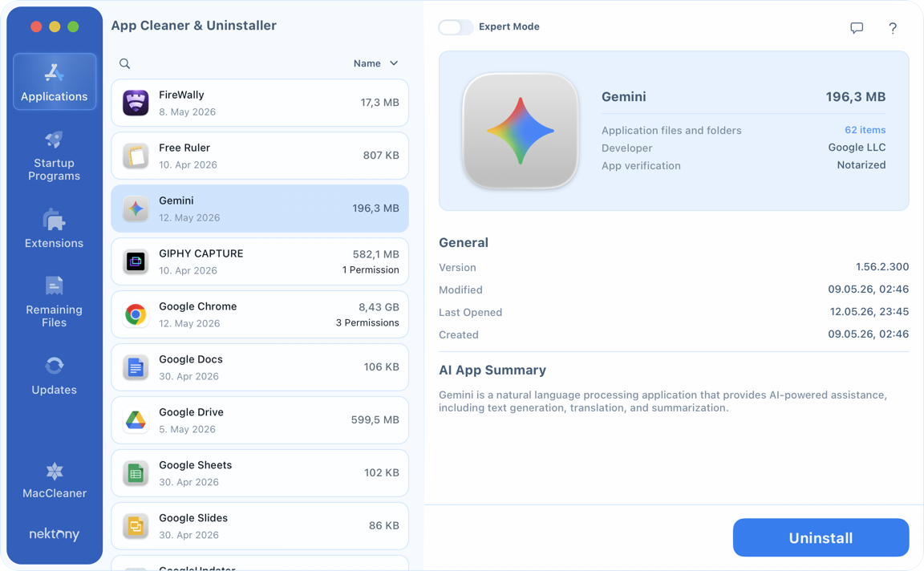The height and width of the screenshot is (571, 924).
Task: Select the Google Sheets row name
Action: coord(196,465)
